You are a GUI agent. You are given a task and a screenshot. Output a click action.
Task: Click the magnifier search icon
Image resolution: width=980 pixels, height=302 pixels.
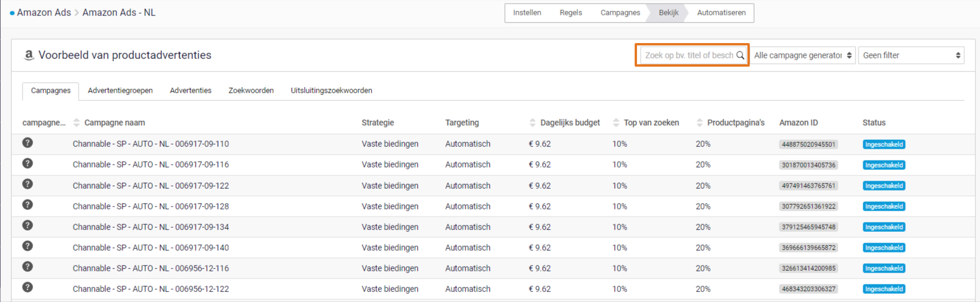pyautogui.click(x=740, y=55)
